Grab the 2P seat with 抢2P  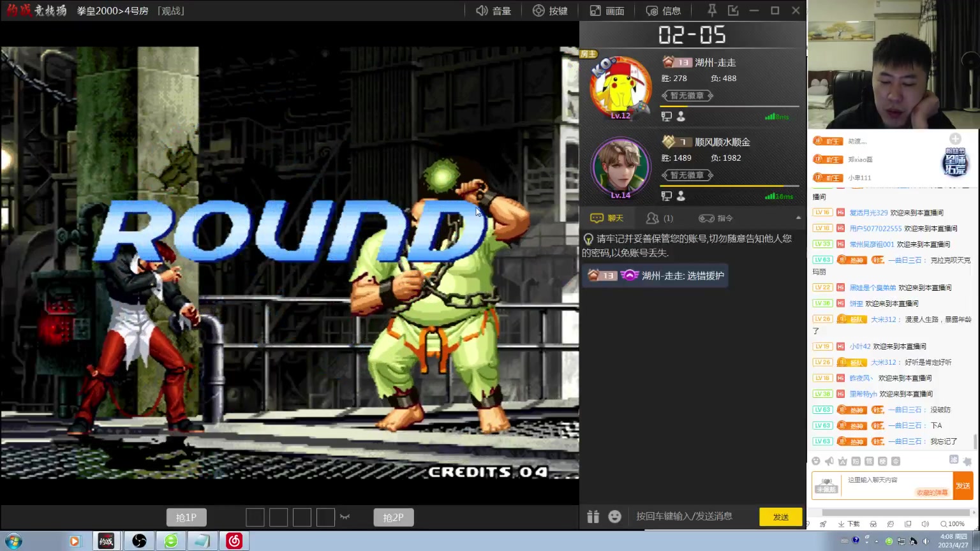click(393, 517)
